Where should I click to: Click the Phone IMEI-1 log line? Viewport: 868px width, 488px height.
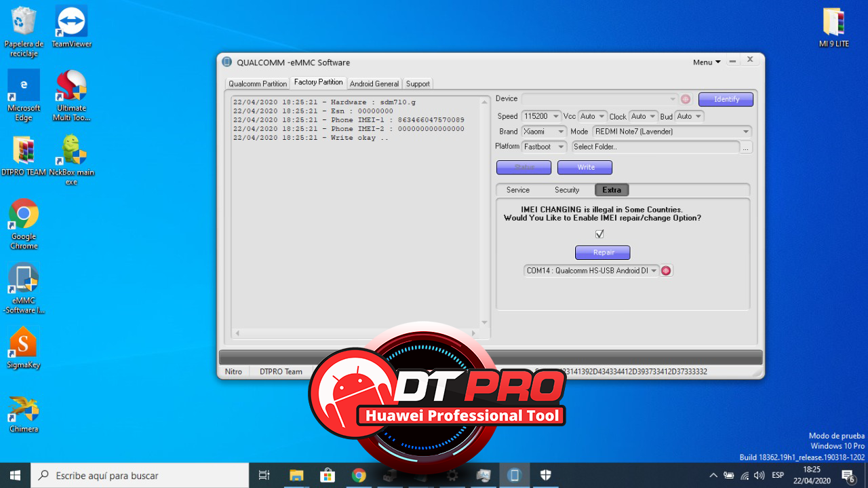pyautogui.click(x=349, y=120)
